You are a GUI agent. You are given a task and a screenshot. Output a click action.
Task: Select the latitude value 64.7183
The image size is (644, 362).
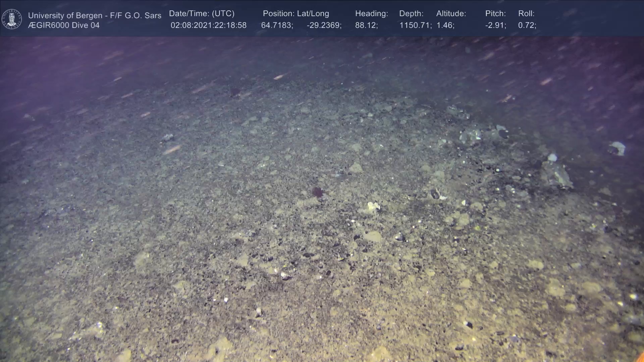277,25
